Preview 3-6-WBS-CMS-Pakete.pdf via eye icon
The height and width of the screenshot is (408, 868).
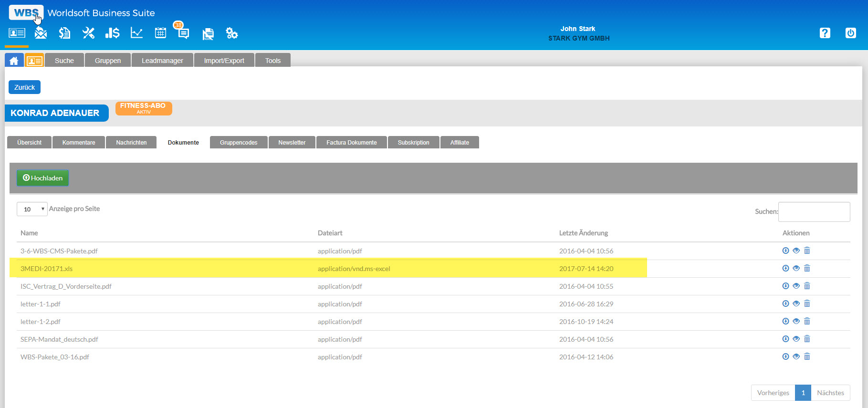click(x=796, y=251)
